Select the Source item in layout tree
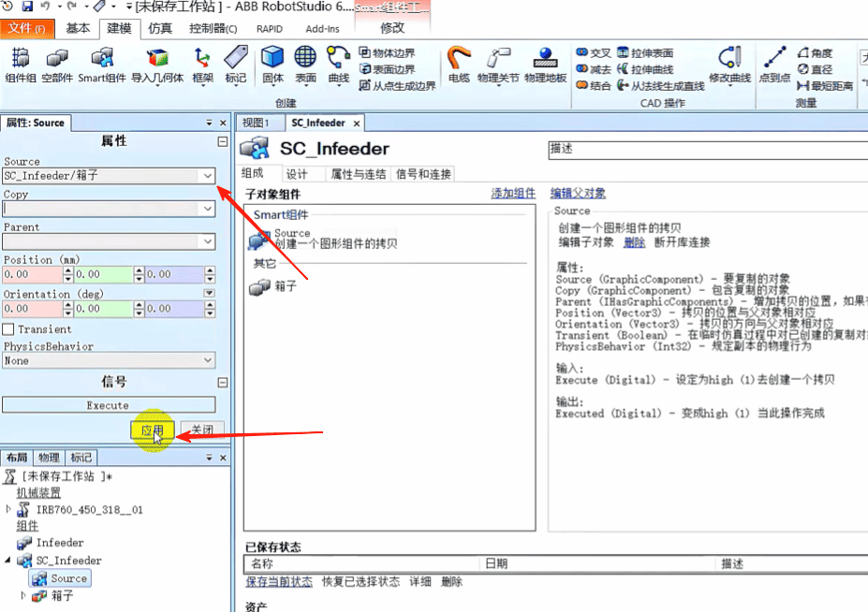 coord(61,578)
